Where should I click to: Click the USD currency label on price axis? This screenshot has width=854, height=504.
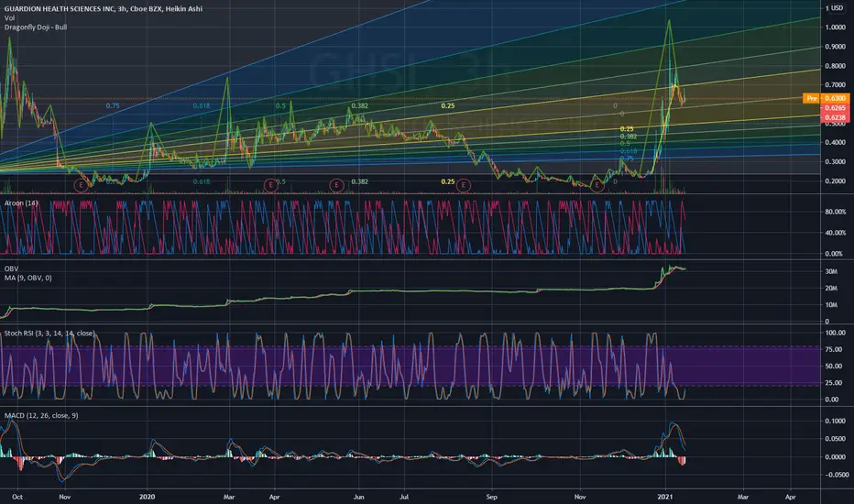pos(837,8)
